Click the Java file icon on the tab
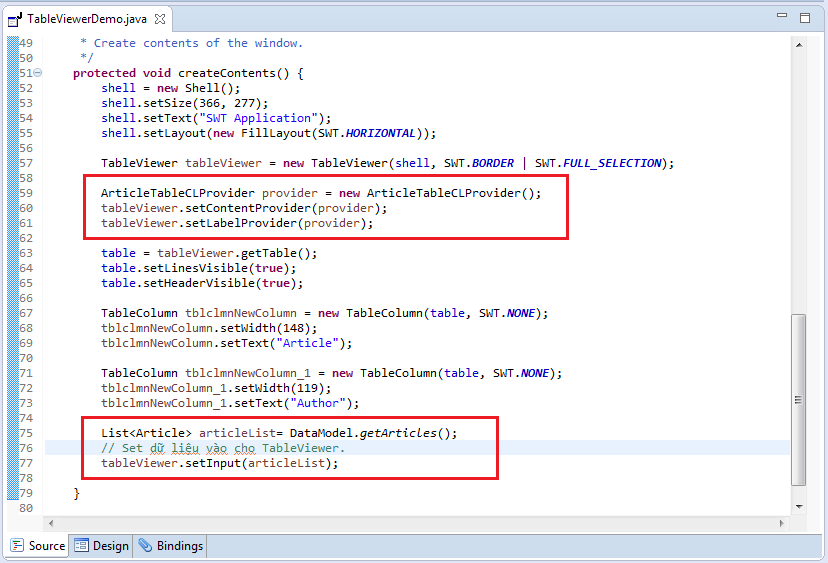This screenshot has height=563, width=828. point(15,20)
